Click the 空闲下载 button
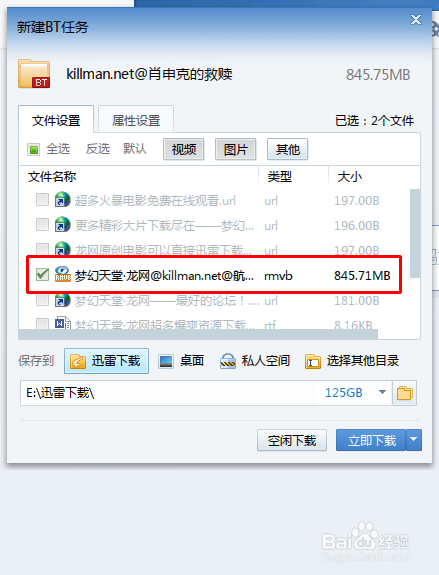 pyautogui.click(x=292, y=440)
